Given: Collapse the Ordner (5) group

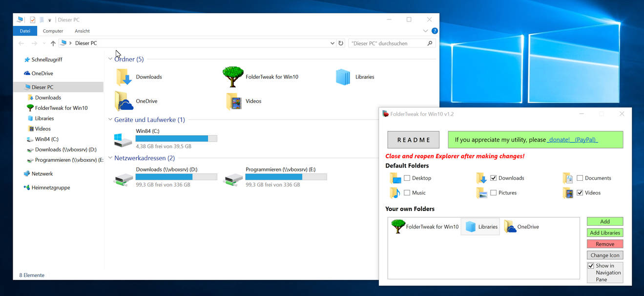Looking at the screenshot, I should [x=110, y=59].
